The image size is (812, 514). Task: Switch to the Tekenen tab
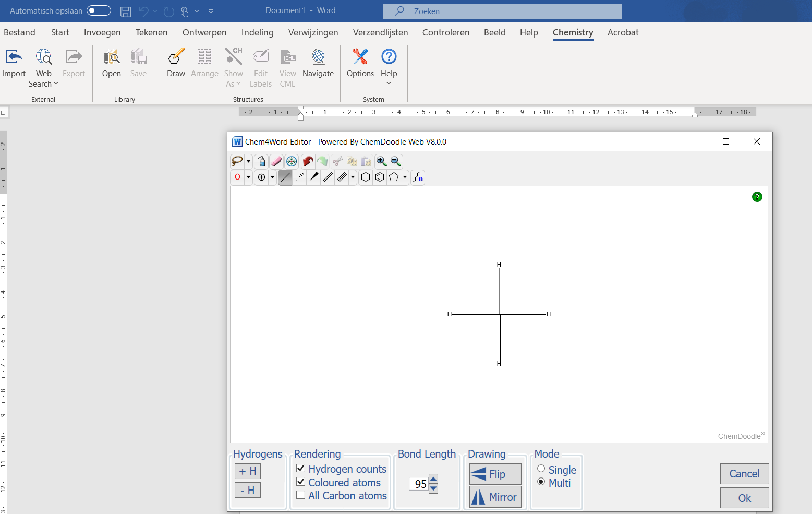pos(152,32)
